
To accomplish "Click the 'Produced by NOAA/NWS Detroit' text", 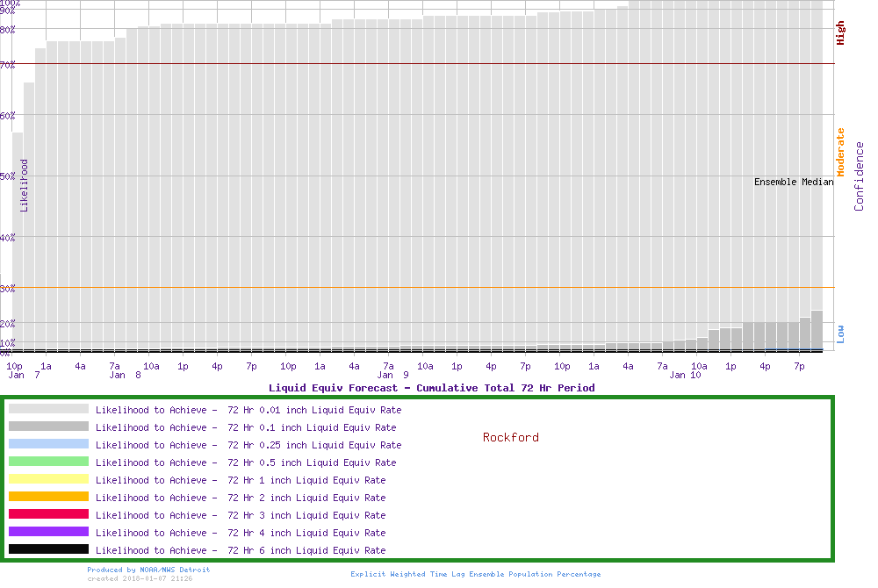I will click(148, 570).
